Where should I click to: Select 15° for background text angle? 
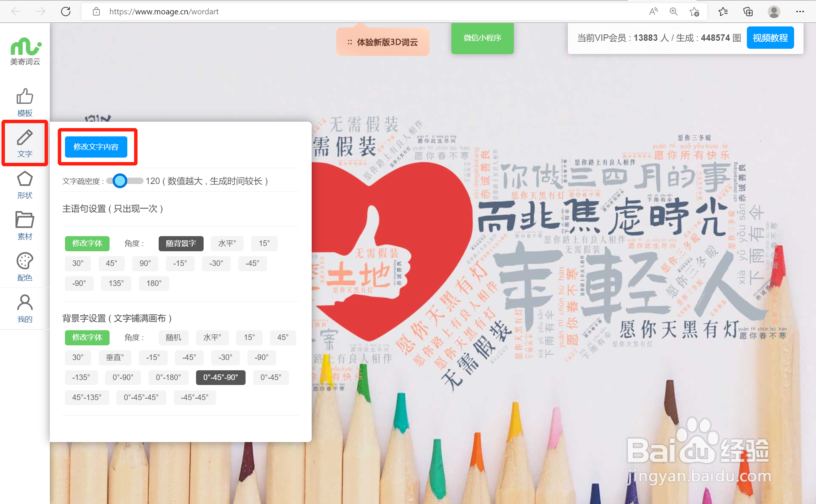(x=249, y=337)
